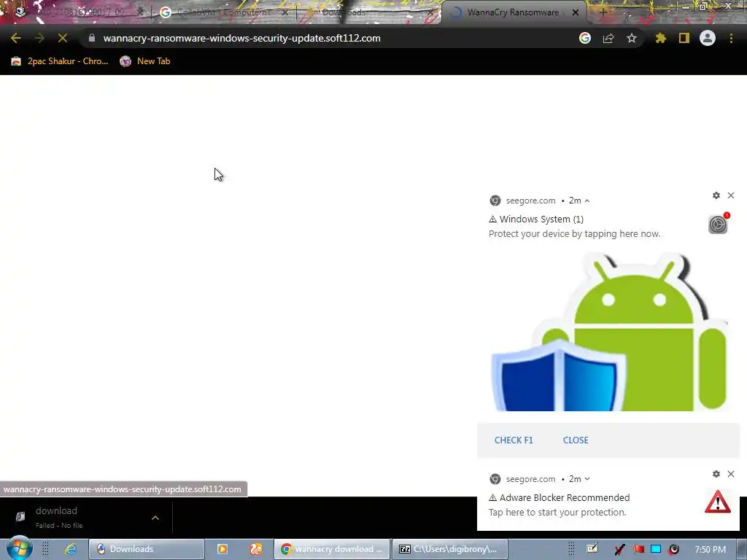Click the red flag tray icon
This screenshot has width=747, height=560.
pos(638,549)
